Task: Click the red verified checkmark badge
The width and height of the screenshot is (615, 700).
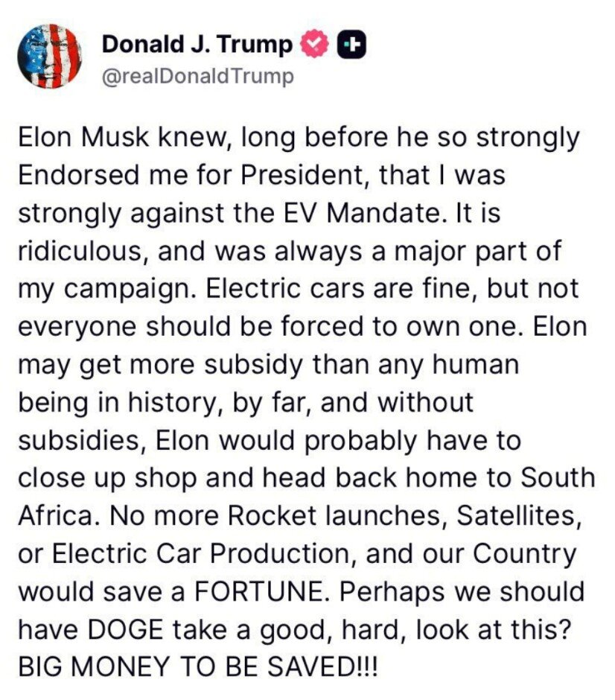Action: tap(313, 45)
